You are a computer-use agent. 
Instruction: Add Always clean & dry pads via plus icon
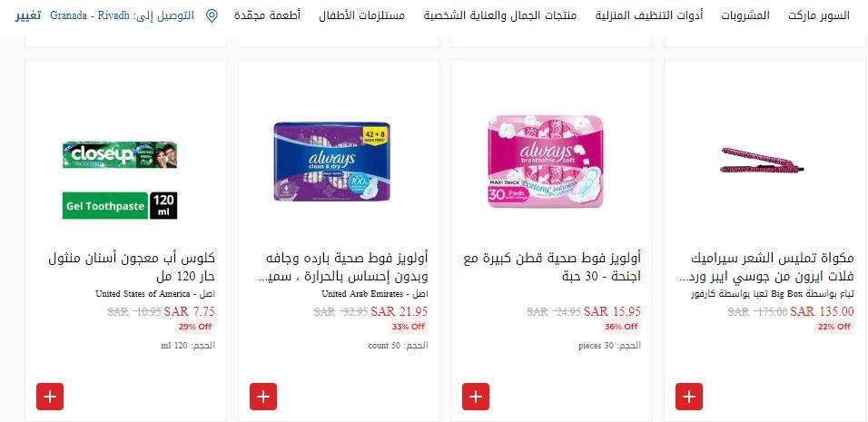[x=263, y=397]
